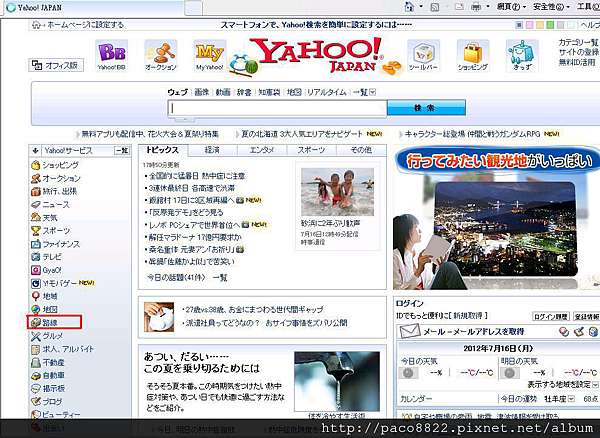Open the 求人、アルバイト link
The width and height of the screenshot is (600, 438).
coord(68,349)
